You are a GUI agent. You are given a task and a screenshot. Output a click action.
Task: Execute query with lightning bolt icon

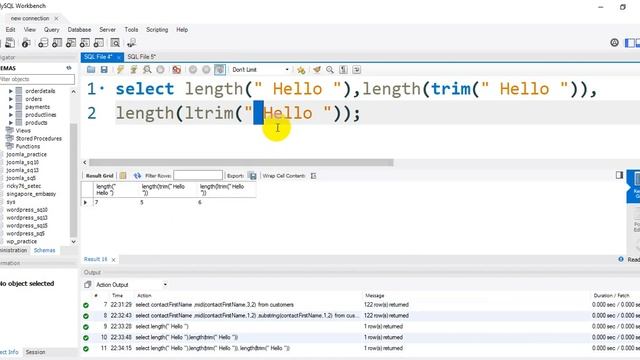point(120,70)
